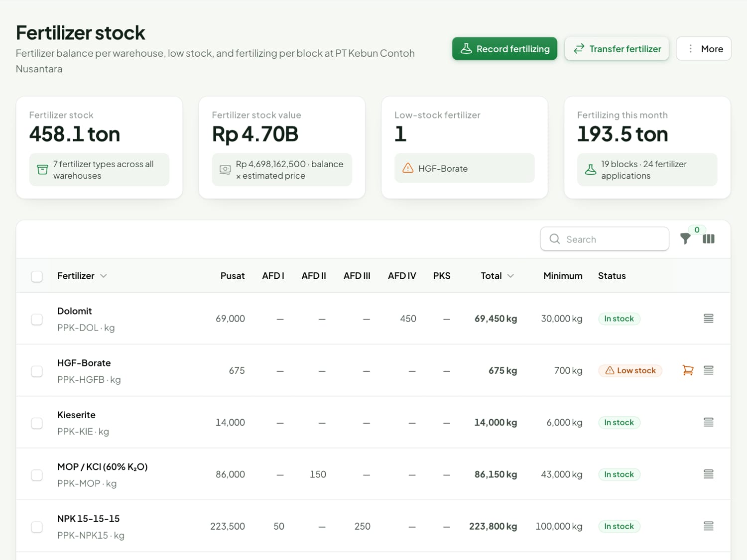
Task: Click the AFD II column header
Action: [314, 276]
